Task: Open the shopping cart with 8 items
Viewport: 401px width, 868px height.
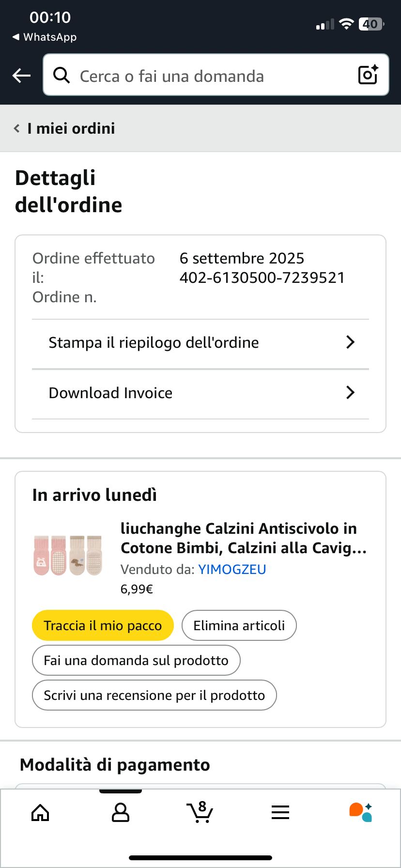Action: (x=200, y=812)
